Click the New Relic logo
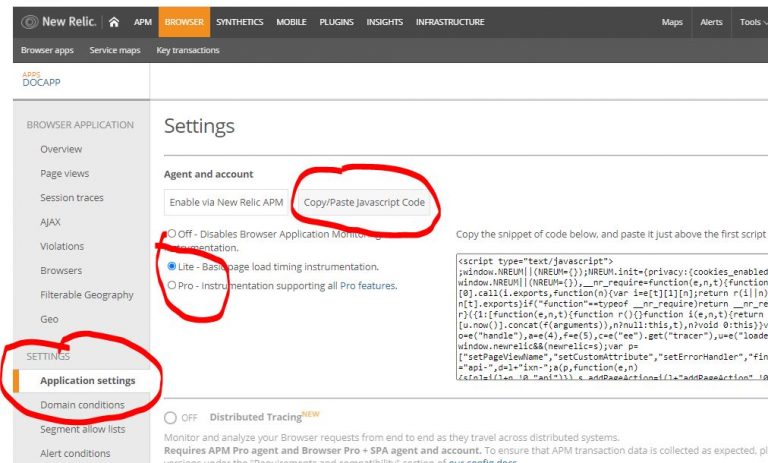768x463 pixels. pyautogui.click(x=58, y=22)
